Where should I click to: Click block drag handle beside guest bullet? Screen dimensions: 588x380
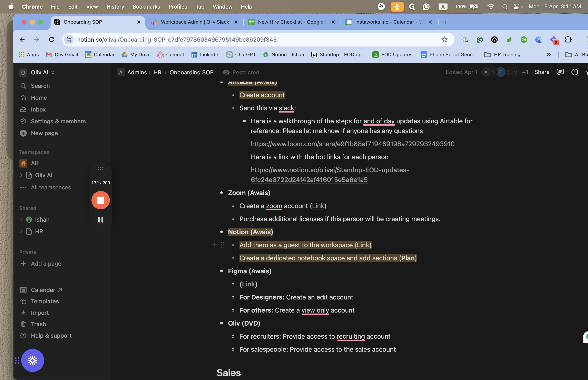[223, 245]
